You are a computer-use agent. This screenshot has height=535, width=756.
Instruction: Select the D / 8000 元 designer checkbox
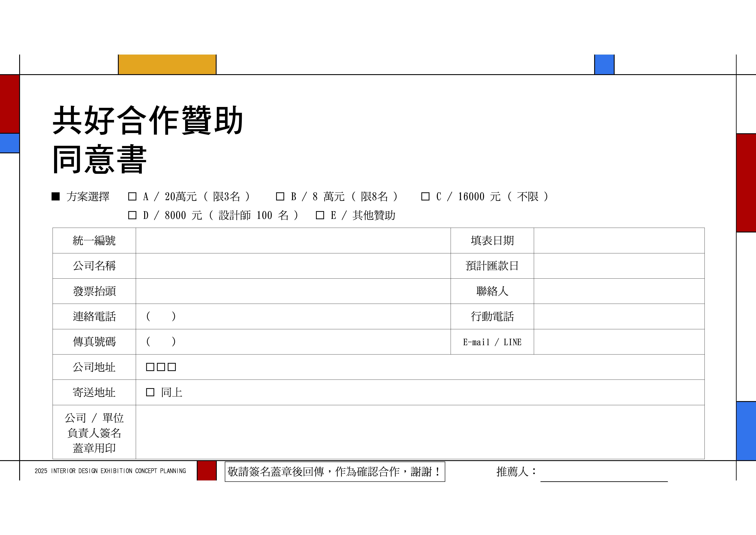pos(132,215)
